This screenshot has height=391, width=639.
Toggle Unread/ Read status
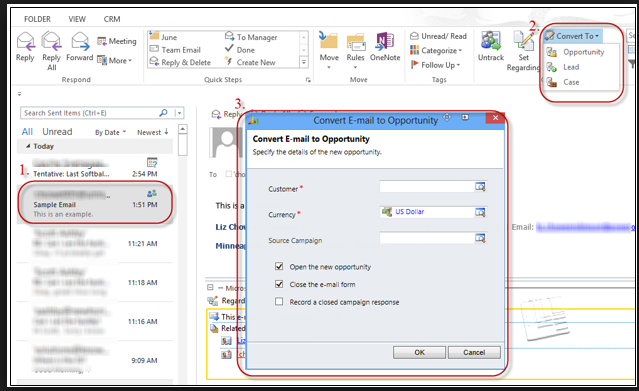pos(438,36)
